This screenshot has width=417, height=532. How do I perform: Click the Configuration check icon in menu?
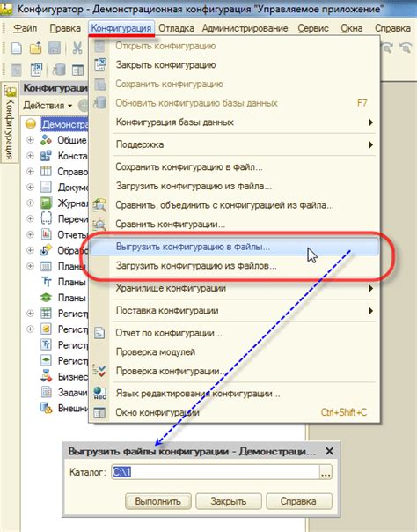coord(99,371)
